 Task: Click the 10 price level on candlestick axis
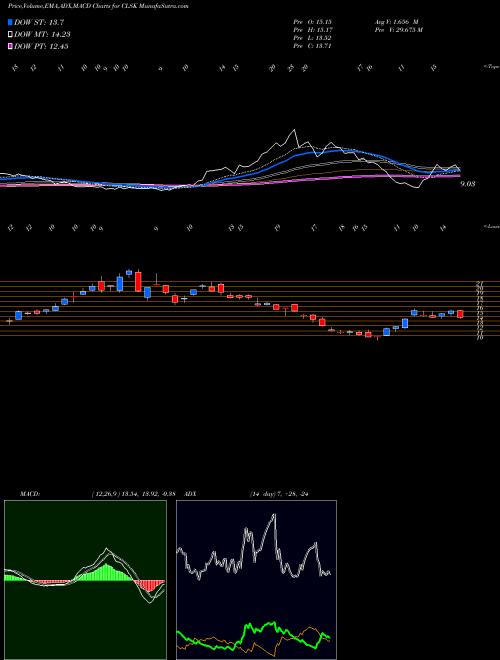point(479,338)
